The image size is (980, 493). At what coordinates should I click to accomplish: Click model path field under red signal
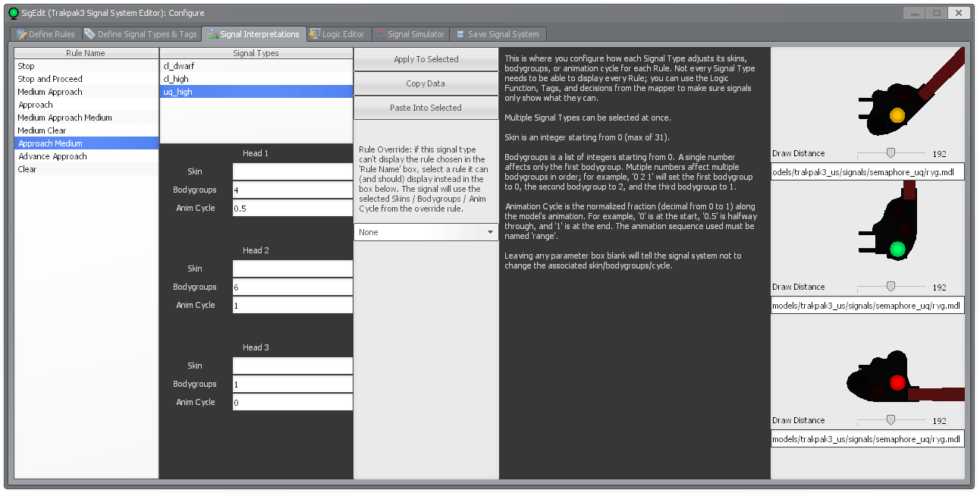click(868, 439)
